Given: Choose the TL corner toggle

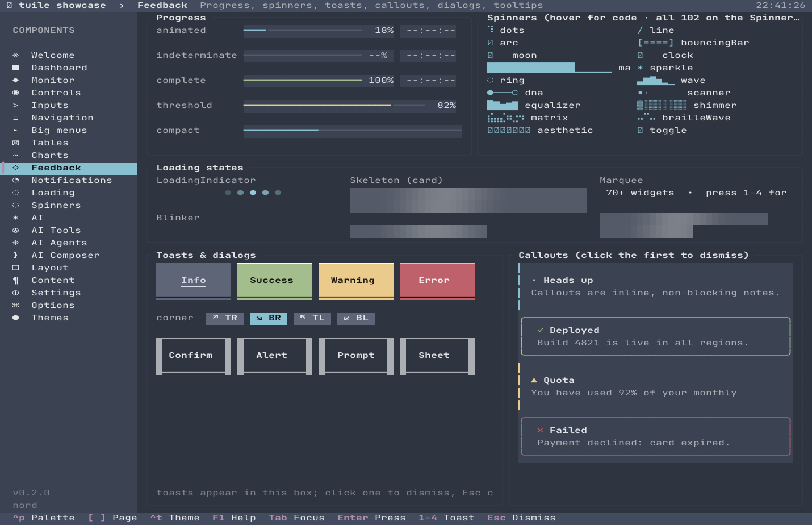Looking at the screenshot, I should pyautogui.click(x=312, y=318).
